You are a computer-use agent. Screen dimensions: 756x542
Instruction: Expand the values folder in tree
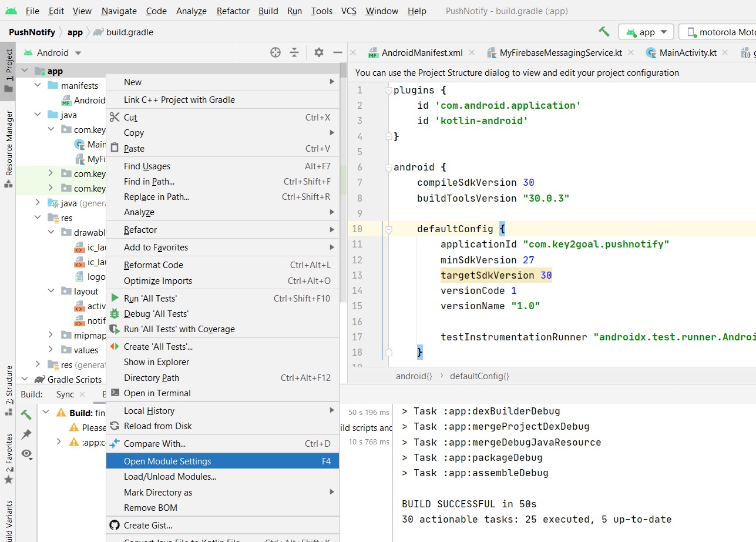click(52, 350)
